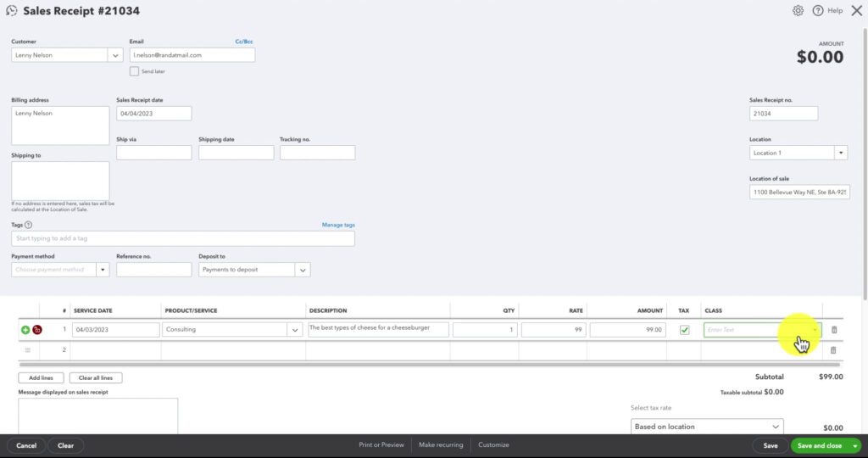
Task: Delete line 2 with trash icon
Action: tap(833, 350)
